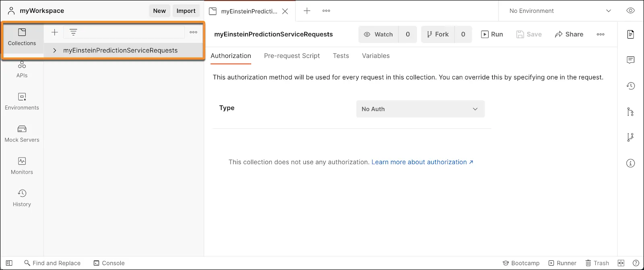Open the Console
Screen dimensions: 644x270
coord(109,263)
